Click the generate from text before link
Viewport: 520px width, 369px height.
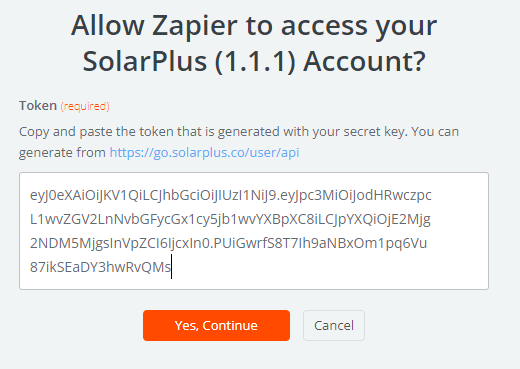pos(62,153)
